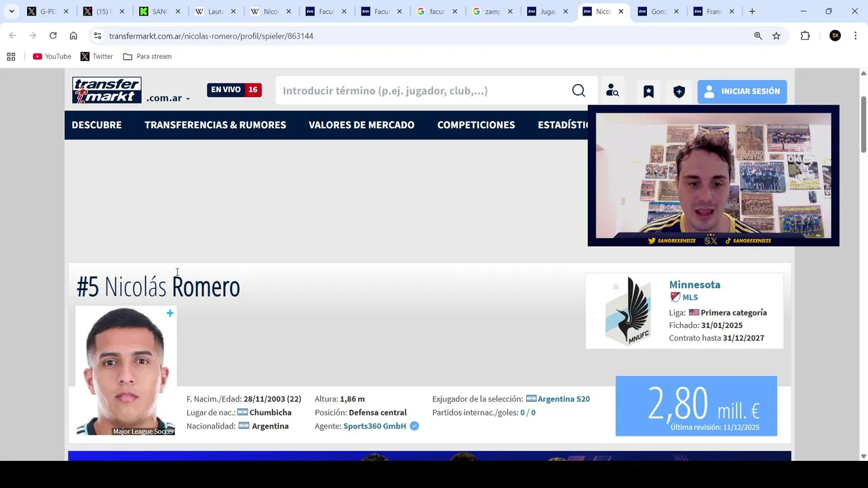Screen dimensions: 868x488
Task: Click the #5 Nicolás Romero heading
Action: point(158,287)
